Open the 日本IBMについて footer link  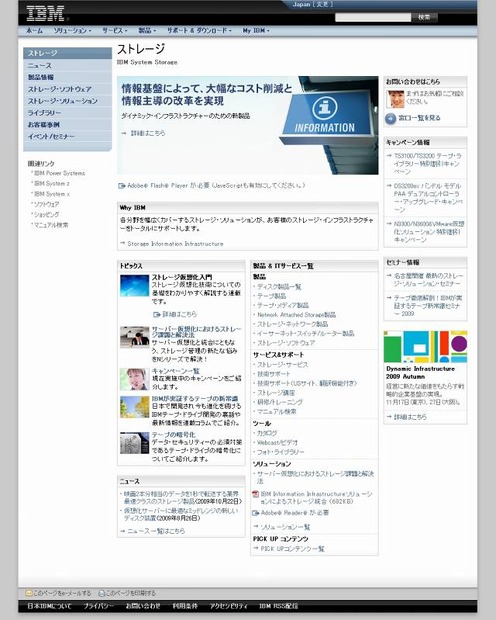click(49, 606)
